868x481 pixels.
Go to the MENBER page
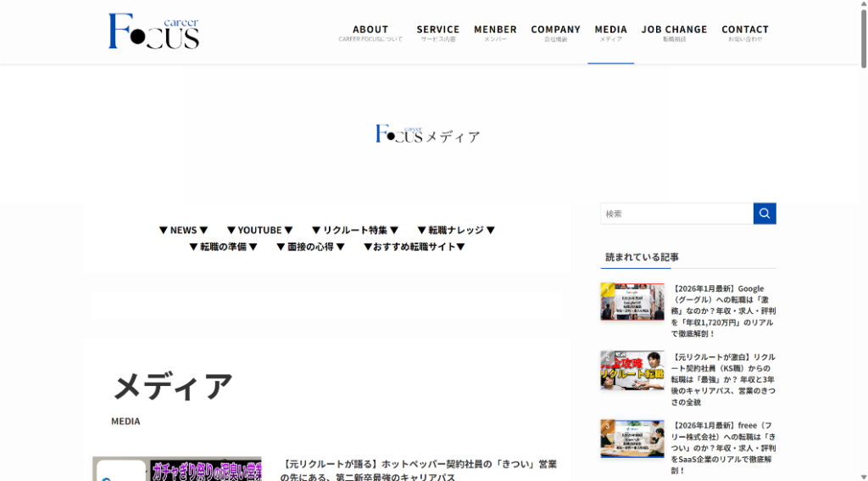point(495,32)
